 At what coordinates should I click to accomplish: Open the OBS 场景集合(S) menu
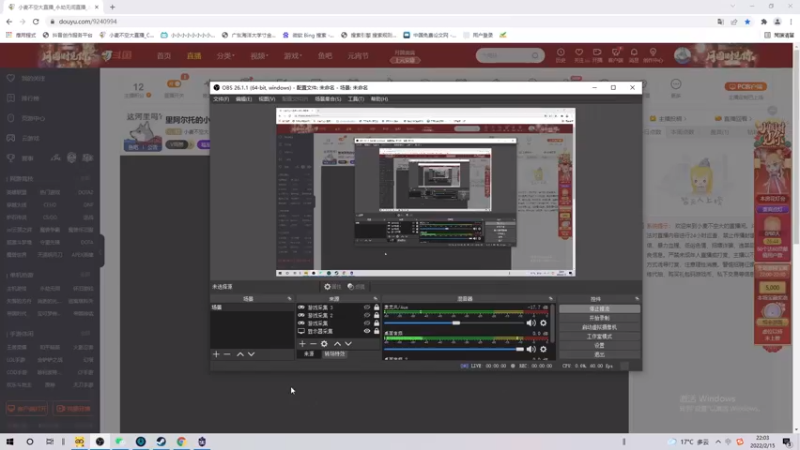[x=328, y=99]
